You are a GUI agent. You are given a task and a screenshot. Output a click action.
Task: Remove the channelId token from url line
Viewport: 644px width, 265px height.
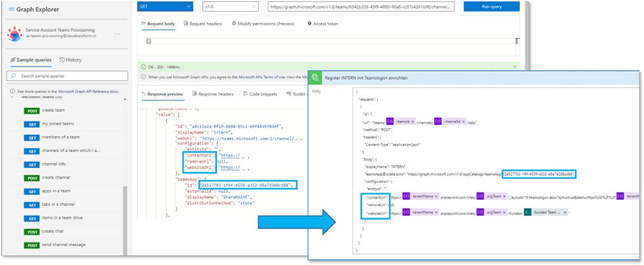[x=464, y=122]
